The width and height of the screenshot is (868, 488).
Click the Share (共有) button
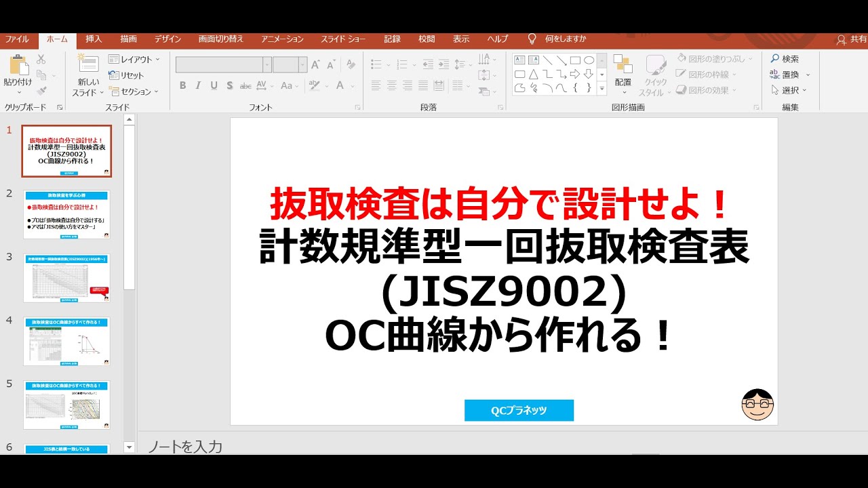coord(852,39)
